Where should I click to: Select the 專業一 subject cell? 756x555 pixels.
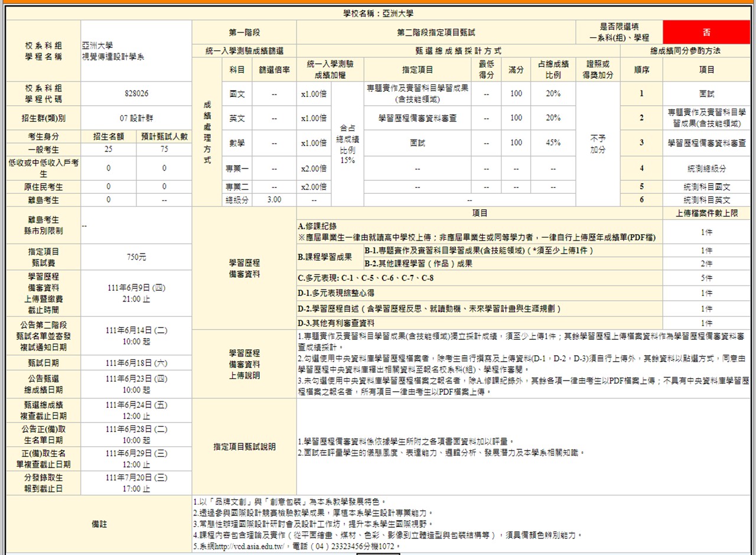coord(237,168)
